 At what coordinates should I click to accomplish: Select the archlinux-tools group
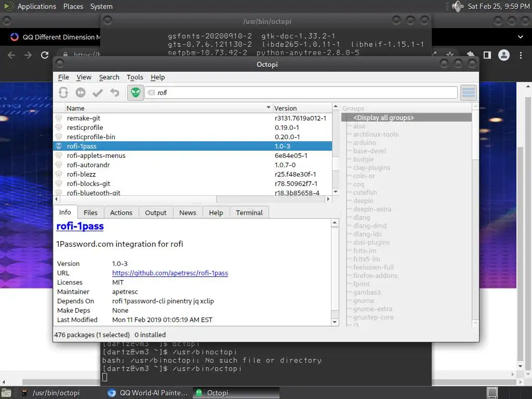(376, 135)
